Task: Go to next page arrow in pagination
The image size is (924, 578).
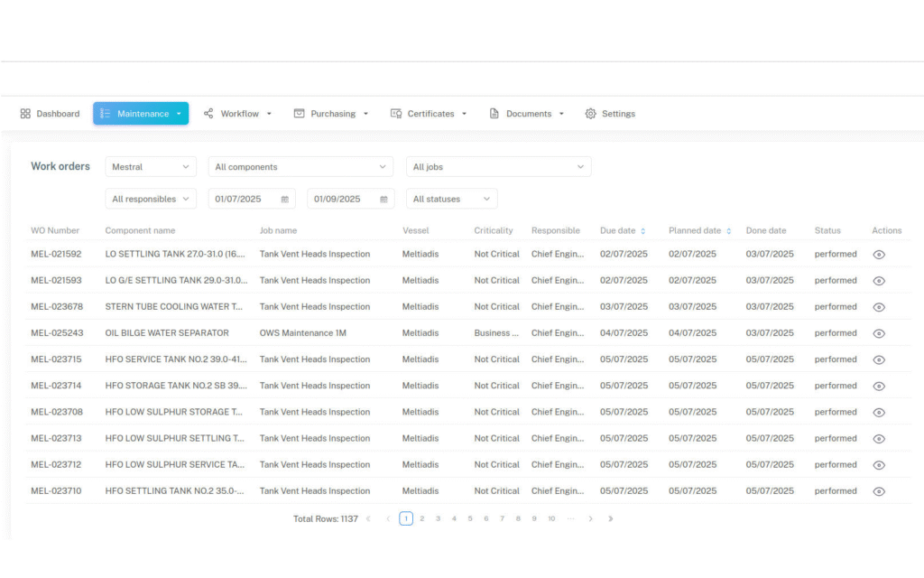Action: (x=591, y=518)
